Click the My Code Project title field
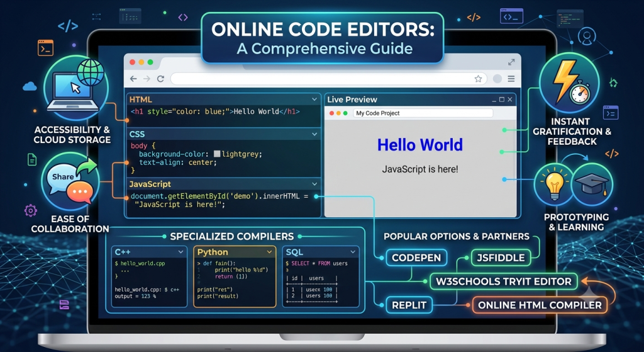 click(423, 113)
